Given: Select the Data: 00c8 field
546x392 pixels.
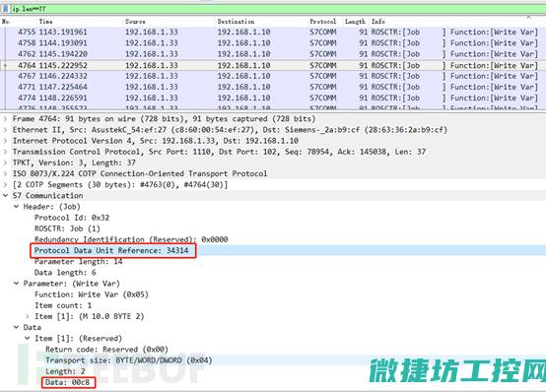Looking at the screenshot, I should coord(68,382).
